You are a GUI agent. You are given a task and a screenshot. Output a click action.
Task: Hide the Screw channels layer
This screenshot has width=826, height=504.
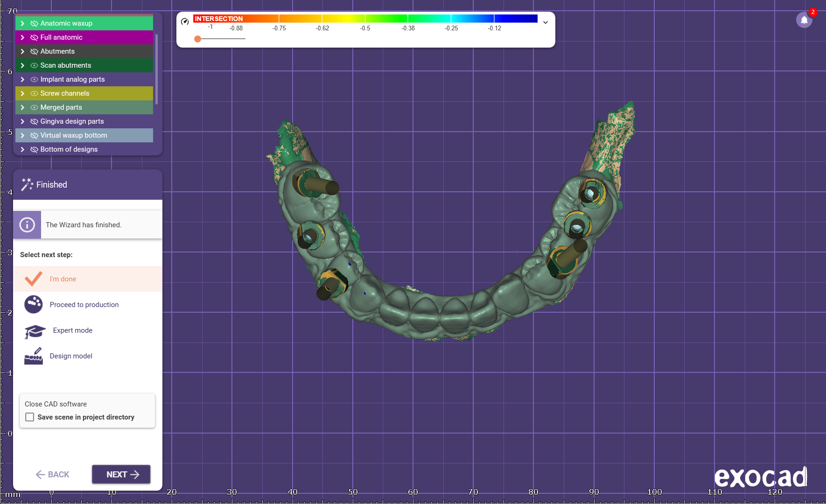click(34, 93)
